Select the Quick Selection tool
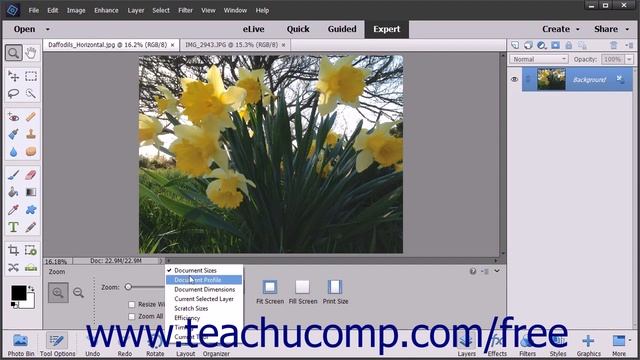 pyautogui.click(x=31, y=93)
